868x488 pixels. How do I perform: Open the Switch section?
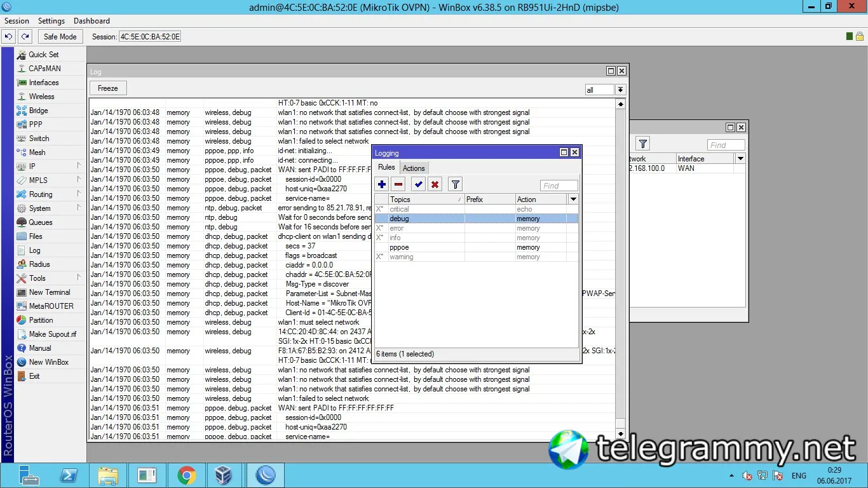(x=39, y=139)
